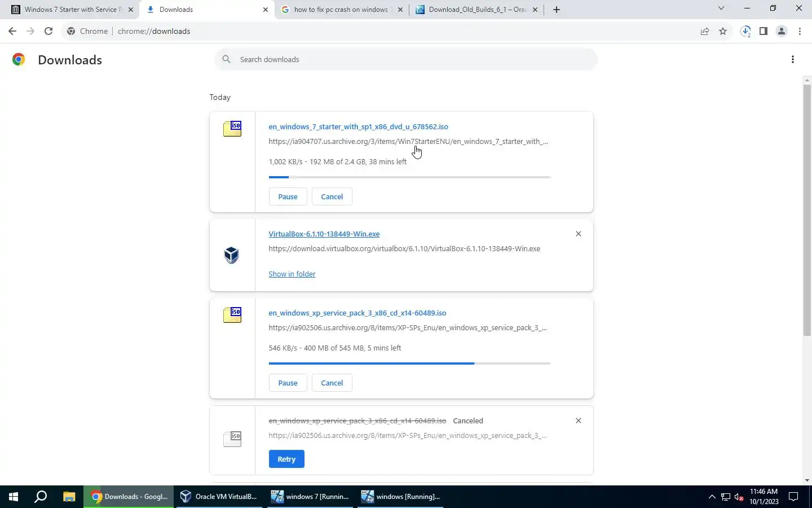
Task: Open the Chrome downloads toolbar icon
Action: [x=745, y=31]
